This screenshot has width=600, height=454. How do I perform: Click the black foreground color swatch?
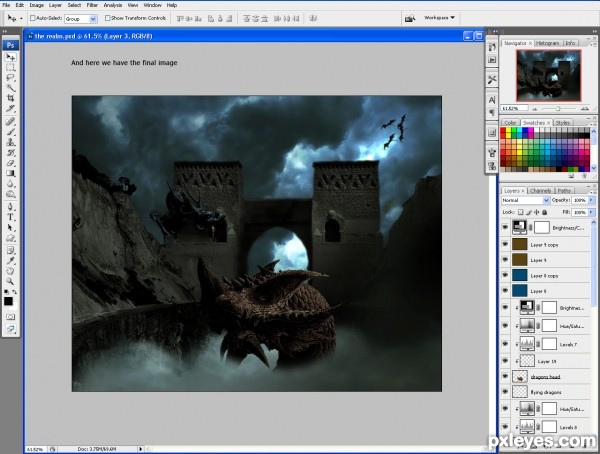coord(8,301)
